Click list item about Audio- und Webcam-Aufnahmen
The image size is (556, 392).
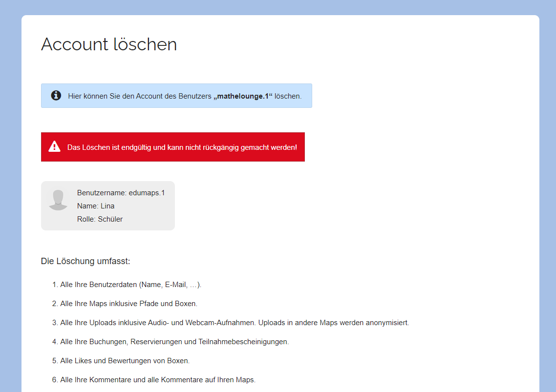coord(158,323)
